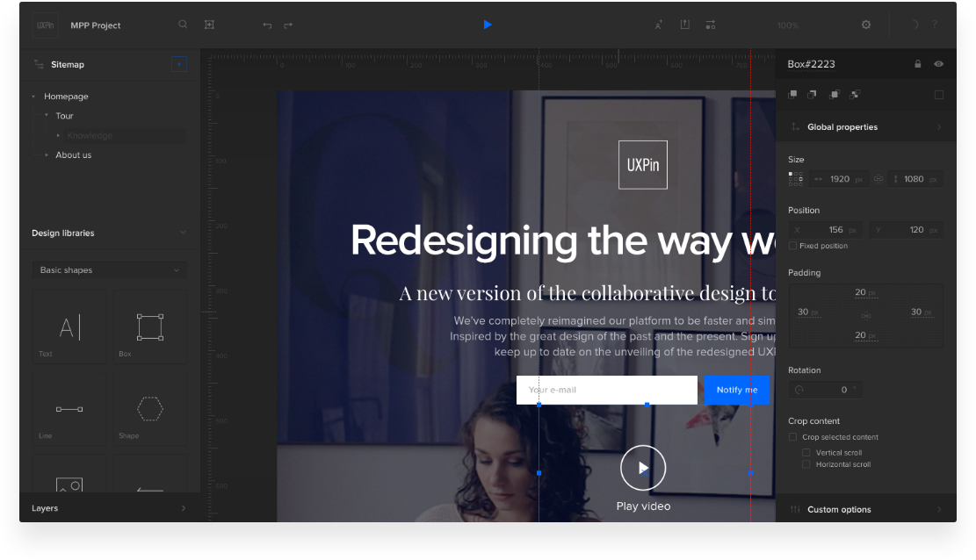The height and width of the screenshot is (560, 976).
Task: Open search with the magnifier icon
Action: (x=183, y=25)
